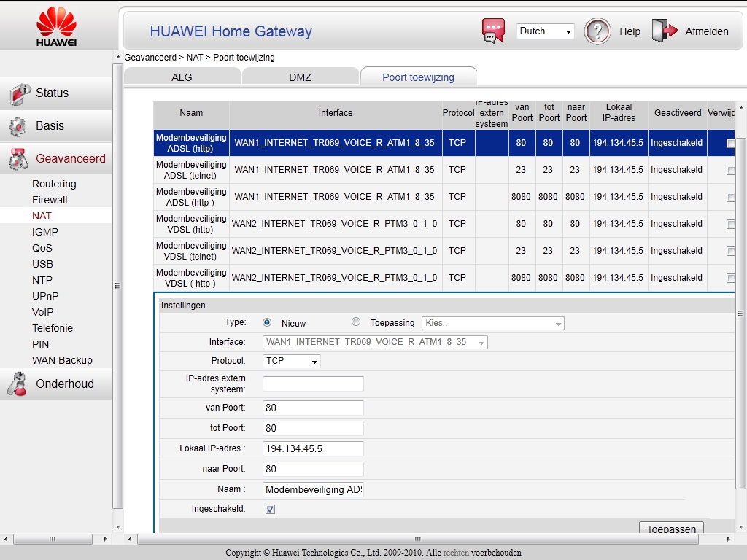Click Afmelden to log out

[x=706, y=31]
